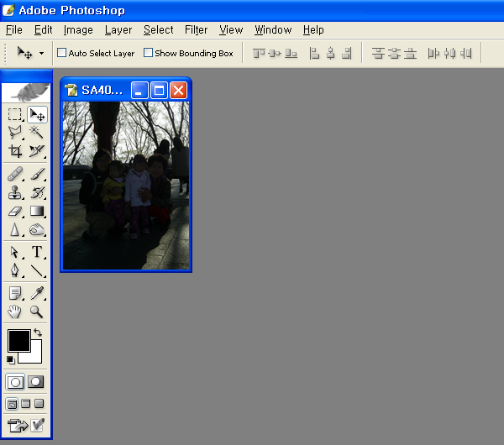Open the Select menu

(158, 30)
